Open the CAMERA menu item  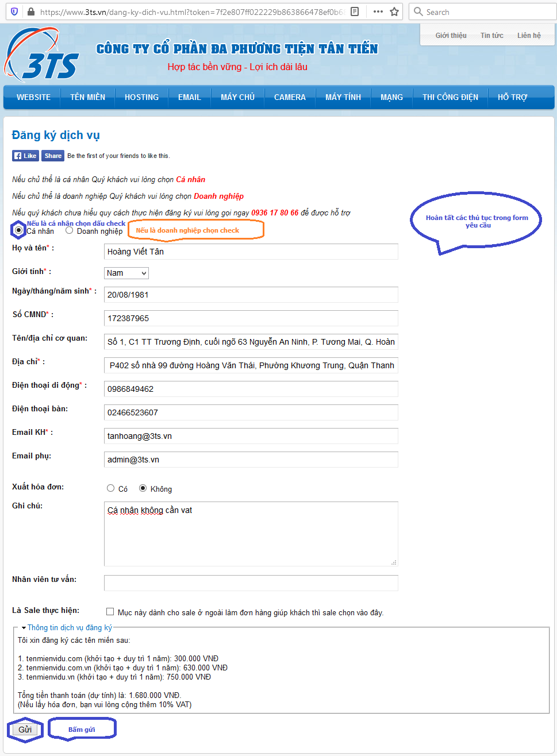click(x=290, y=97)
